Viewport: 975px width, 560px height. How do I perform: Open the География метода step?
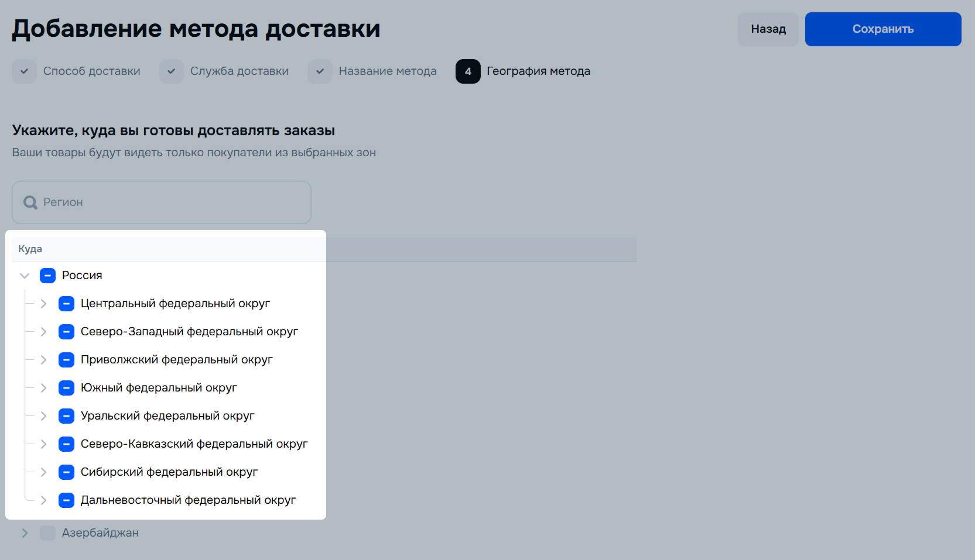point(538,71)
